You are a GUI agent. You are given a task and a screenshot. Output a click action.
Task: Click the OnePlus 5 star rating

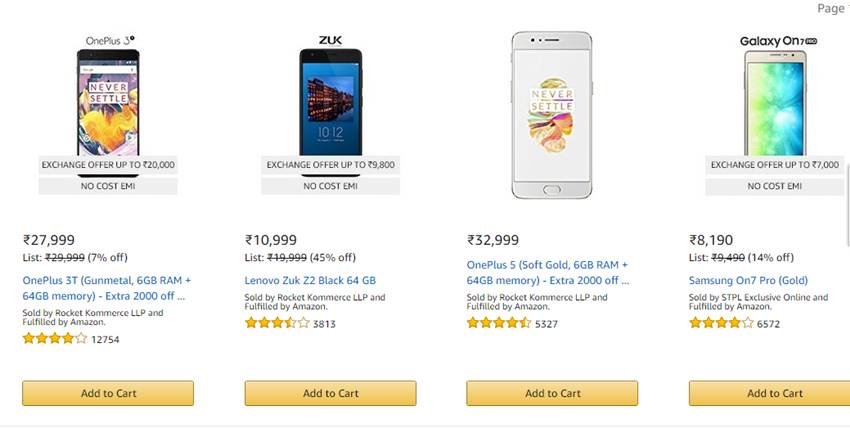click(499, 323)
